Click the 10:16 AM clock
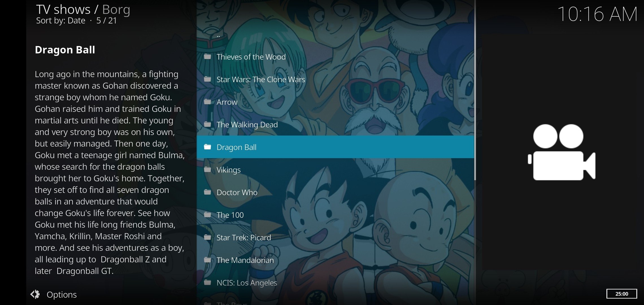Viewport: 644px width, 305px height. point(597,14)
